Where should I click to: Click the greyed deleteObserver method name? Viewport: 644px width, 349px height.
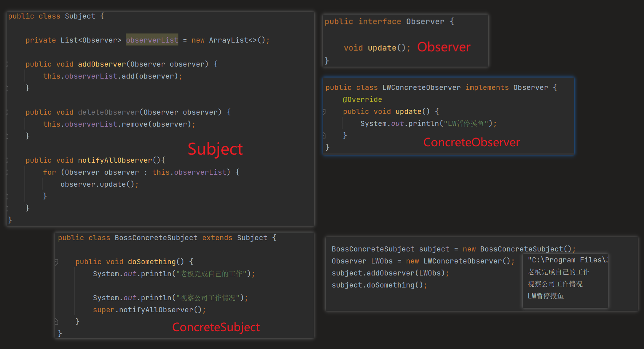coord(108,112)
